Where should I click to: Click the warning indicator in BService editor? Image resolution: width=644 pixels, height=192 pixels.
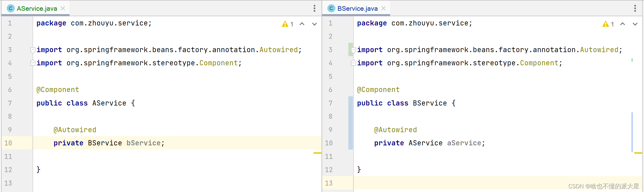[608, 24]
